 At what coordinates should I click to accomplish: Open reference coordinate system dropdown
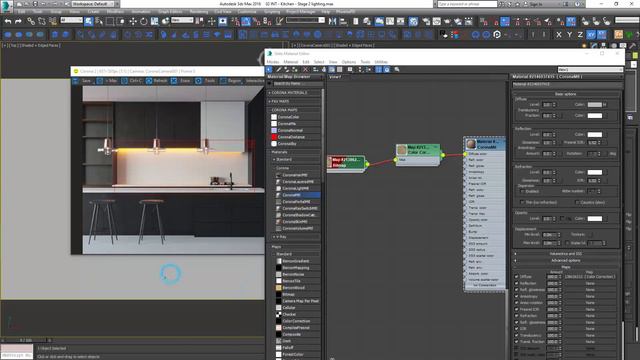pos(182,20)
